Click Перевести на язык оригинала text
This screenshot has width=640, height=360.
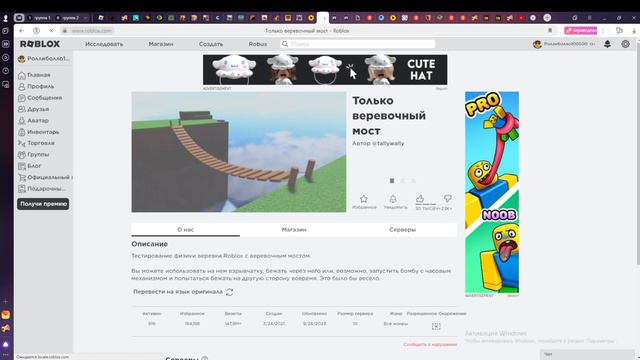[178, 292]
